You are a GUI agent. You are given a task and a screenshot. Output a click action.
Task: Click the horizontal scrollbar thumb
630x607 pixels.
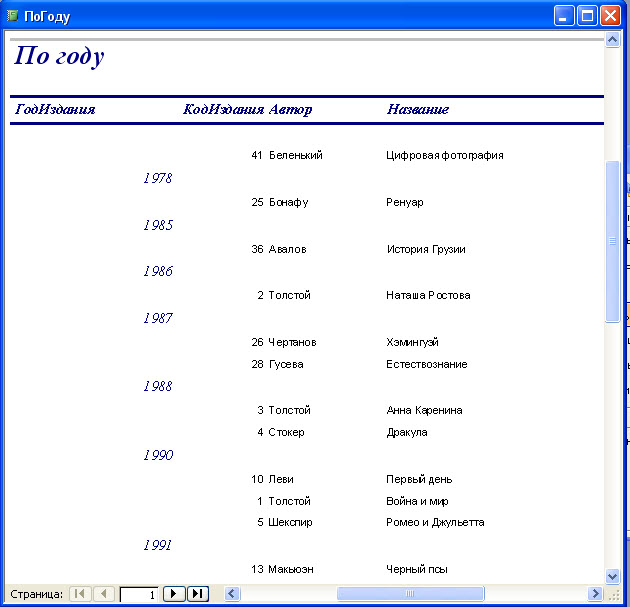(410, 593)
